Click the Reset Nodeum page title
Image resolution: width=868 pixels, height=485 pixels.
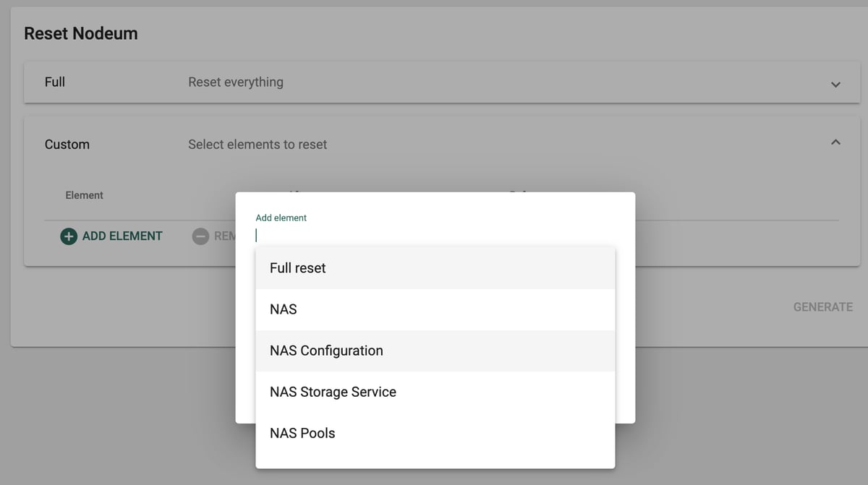[x=80, y=33]
